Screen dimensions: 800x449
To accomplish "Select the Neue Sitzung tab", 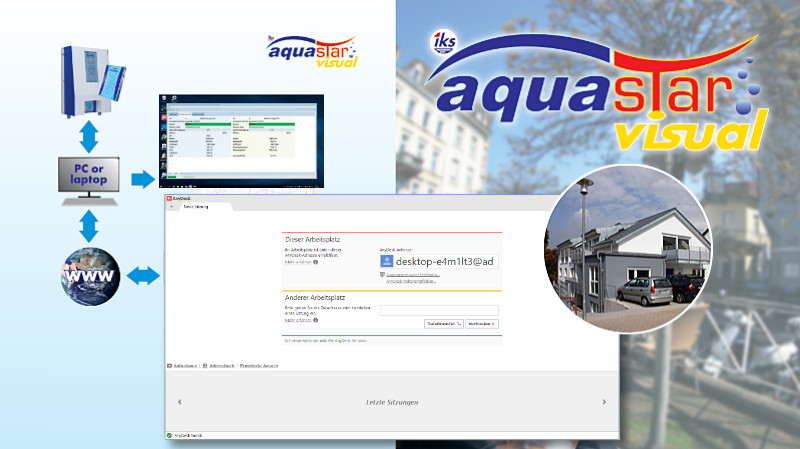I will 195,206.
